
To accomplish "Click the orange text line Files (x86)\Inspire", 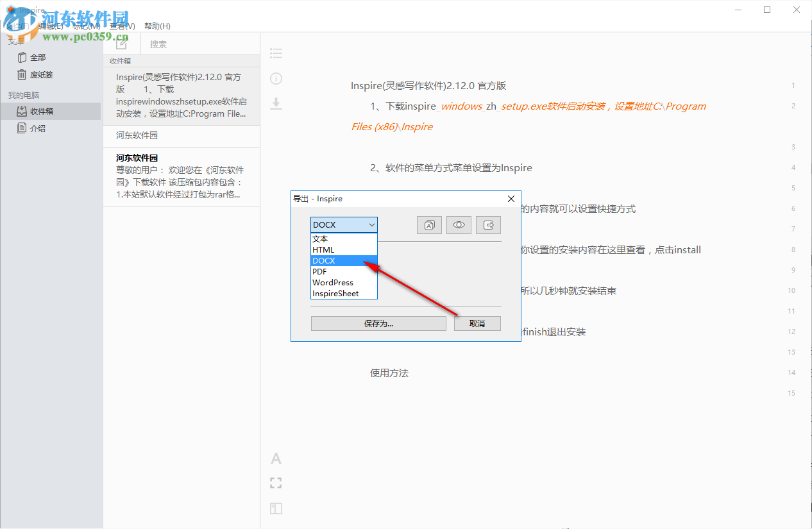I will point(392,127).
